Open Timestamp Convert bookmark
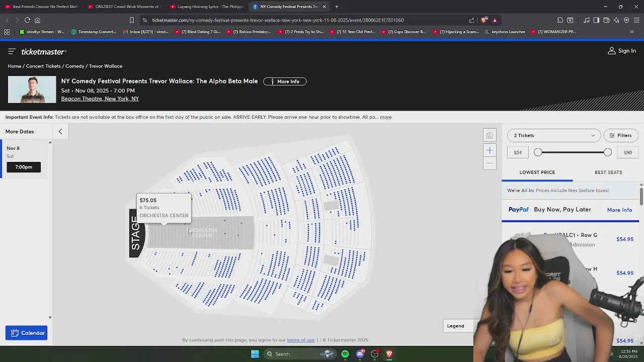Image resolution: width=644 pixels, height=362 pixels. pyautogui.click(x=94, y=32)
